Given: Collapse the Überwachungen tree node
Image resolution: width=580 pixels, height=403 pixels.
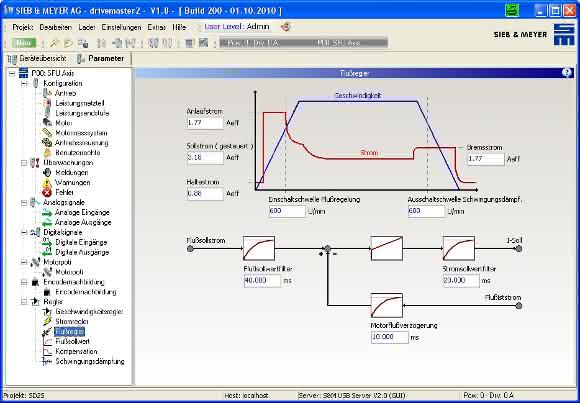Looking at the screenshot, I should tap(24, 162).
